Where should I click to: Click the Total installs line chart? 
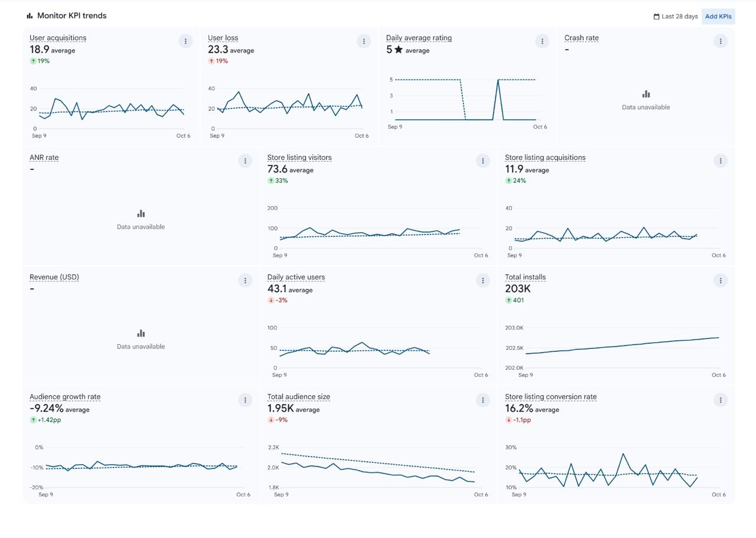click(x=621, y=345)
